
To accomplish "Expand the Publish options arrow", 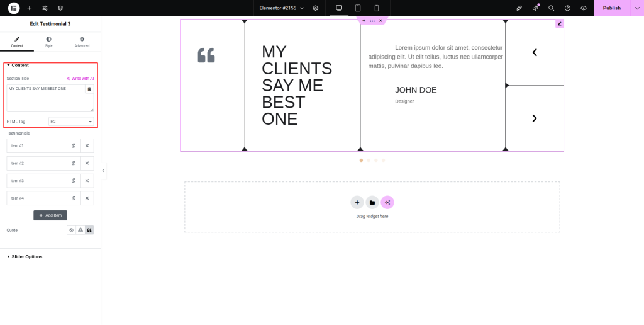I will [637, 8].
